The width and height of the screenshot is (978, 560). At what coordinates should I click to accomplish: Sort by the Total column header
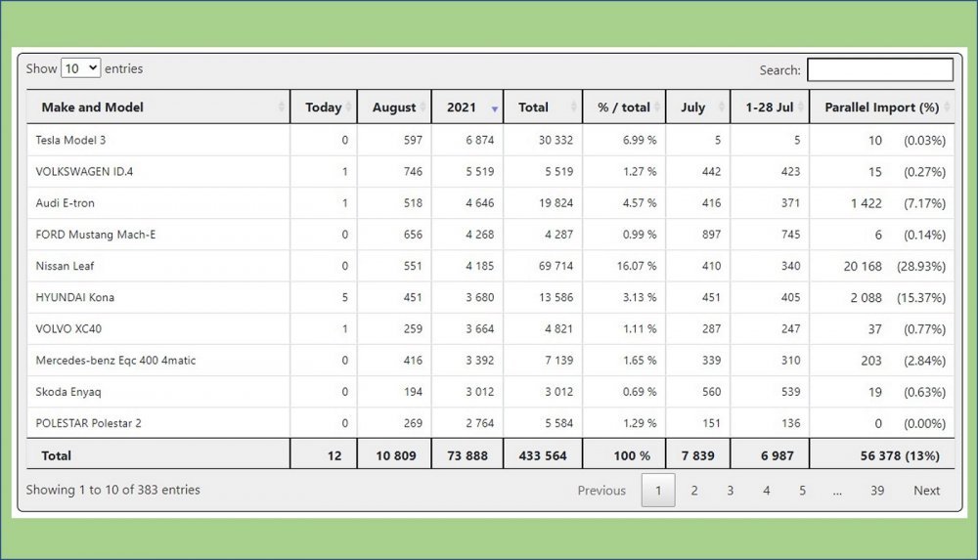(x=543, y=108)
